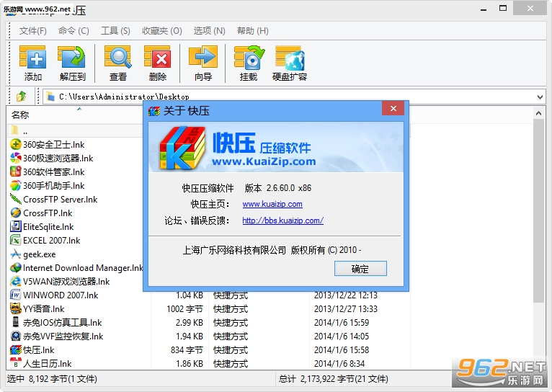Image resolution: width=552 pixels, height=392 pixels.
Task: Select the file name 人生日历.lnk
Action: tap(47, 363)
